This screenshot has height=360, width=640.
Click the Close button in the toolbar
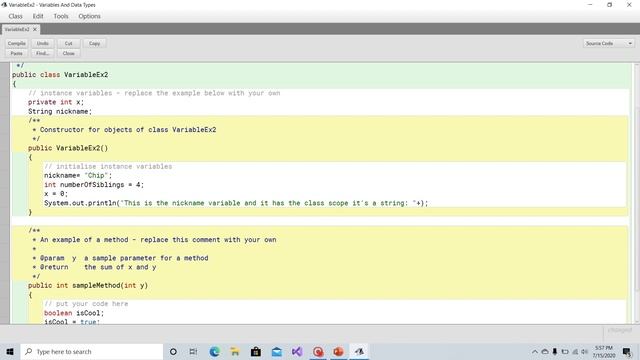(69, 53)
